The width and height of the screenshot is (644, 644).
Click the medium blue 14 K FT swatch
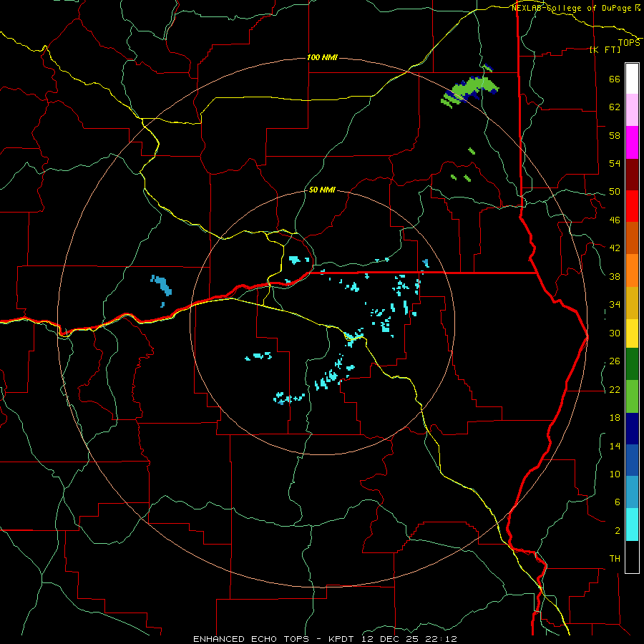632,460
